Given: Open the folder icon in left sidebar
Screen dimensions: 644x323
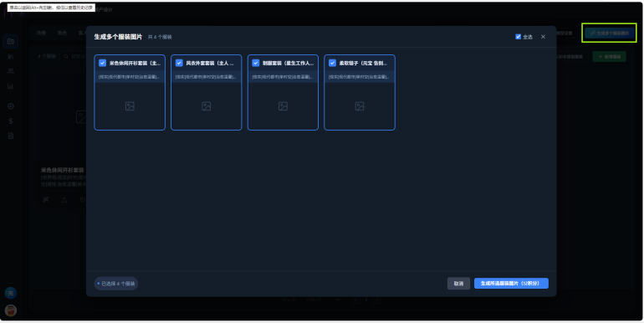Looking at the screenshot, I should (11, 42).
